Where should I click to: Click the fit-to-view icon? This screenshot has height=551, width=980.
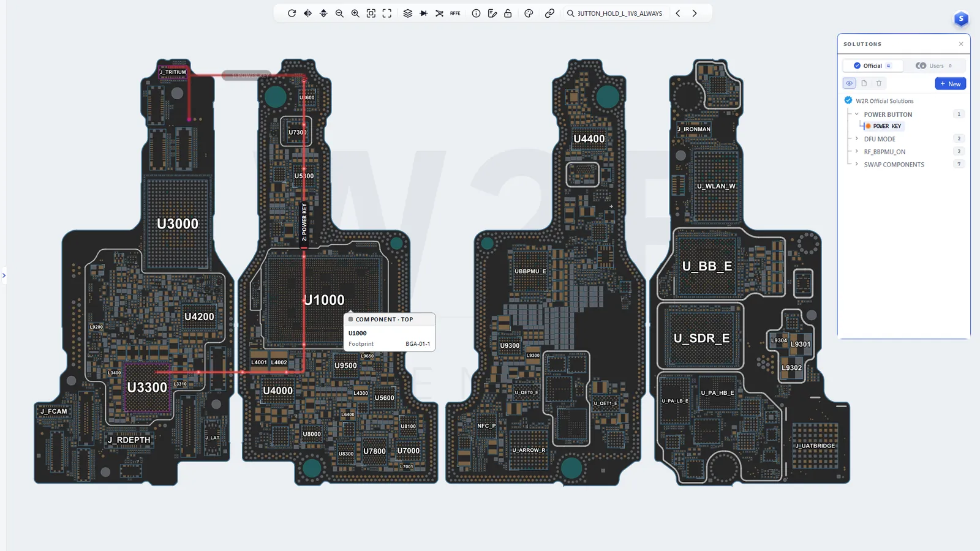(x=371, y=13)
